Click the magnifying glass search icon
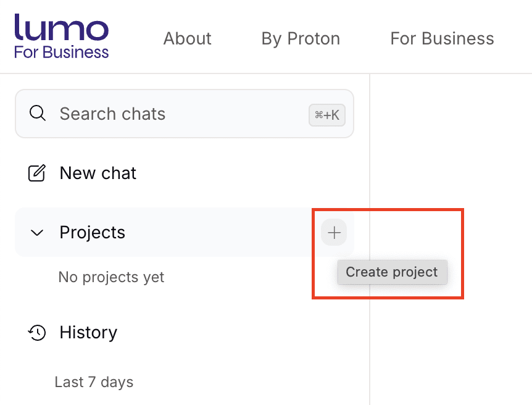This screenshot has width=532, height=405. click(38, 114)
